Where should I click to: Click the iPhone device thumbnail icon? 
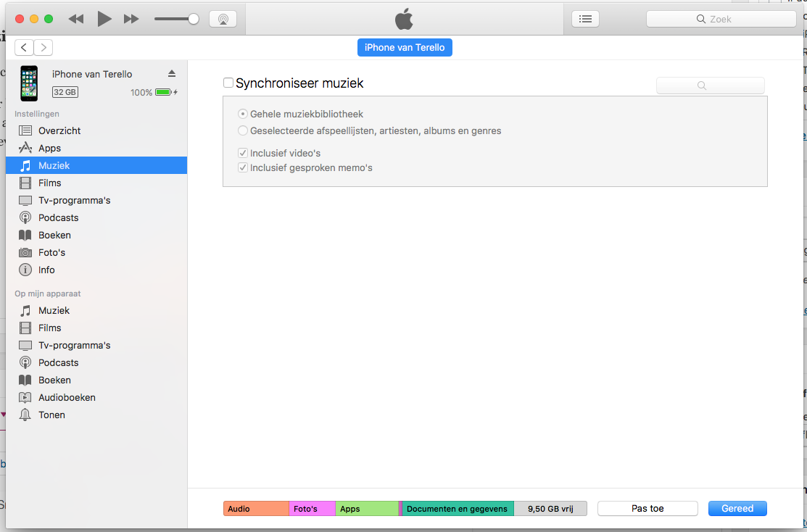click(29, 83)
